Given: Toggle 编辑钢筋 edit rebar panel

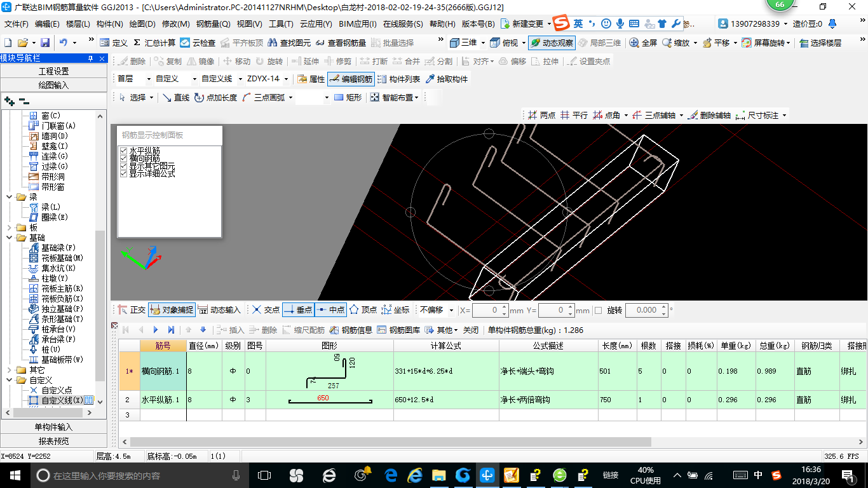Looking at the screenshot, I should tap(351, 79).
